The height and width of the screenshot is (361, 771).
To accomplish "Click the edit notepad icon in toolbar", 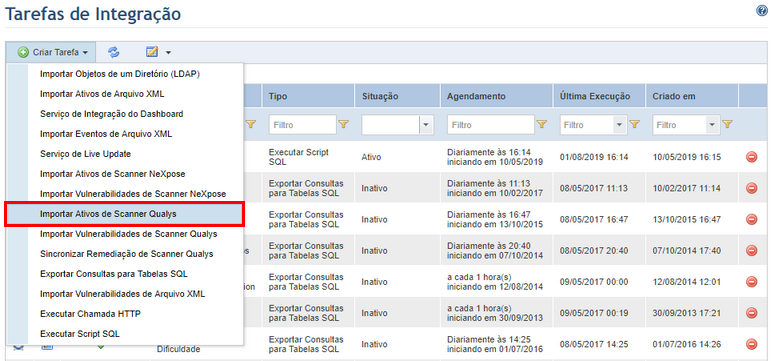I will 152,52.
